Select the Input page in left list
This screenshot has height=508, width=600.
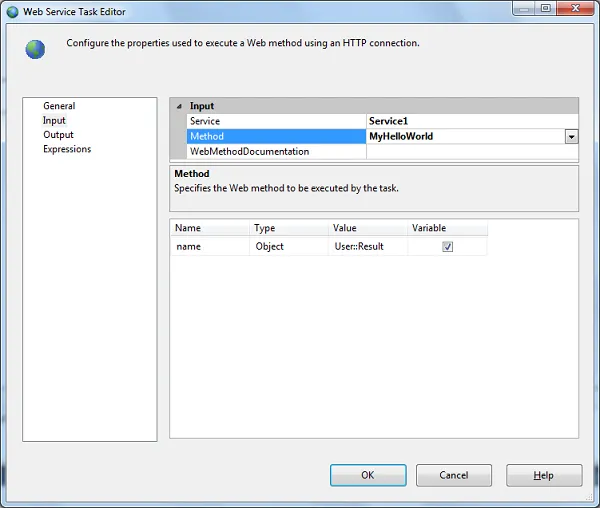[x=54, y=120]
